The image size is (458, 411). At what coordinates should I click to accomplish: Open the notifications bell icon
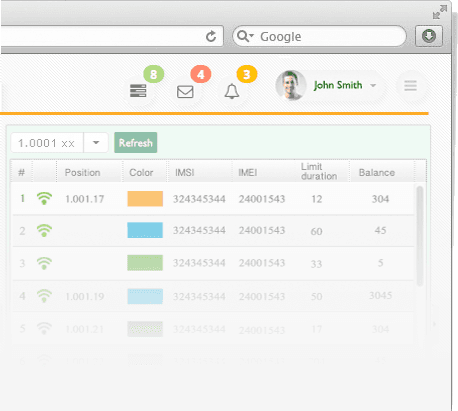coord(232,91)
